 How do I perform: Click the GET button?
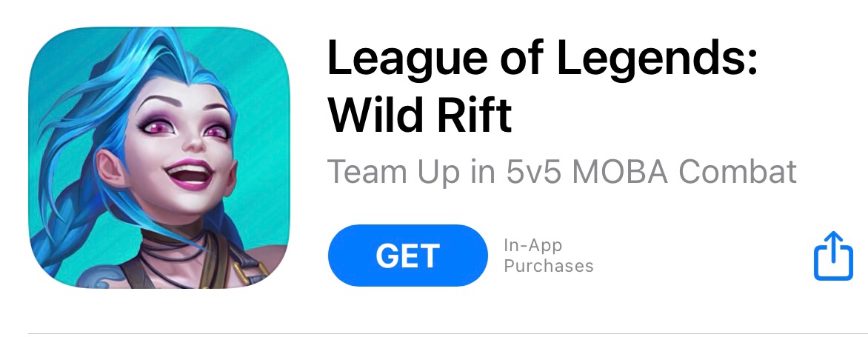(408, 255)
